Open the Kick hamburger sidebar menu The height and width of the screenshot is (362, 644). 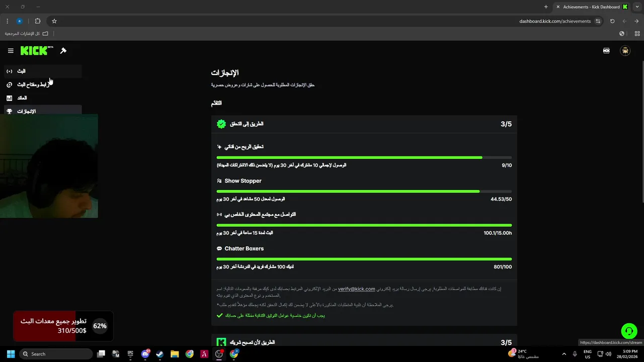point(11,51)
